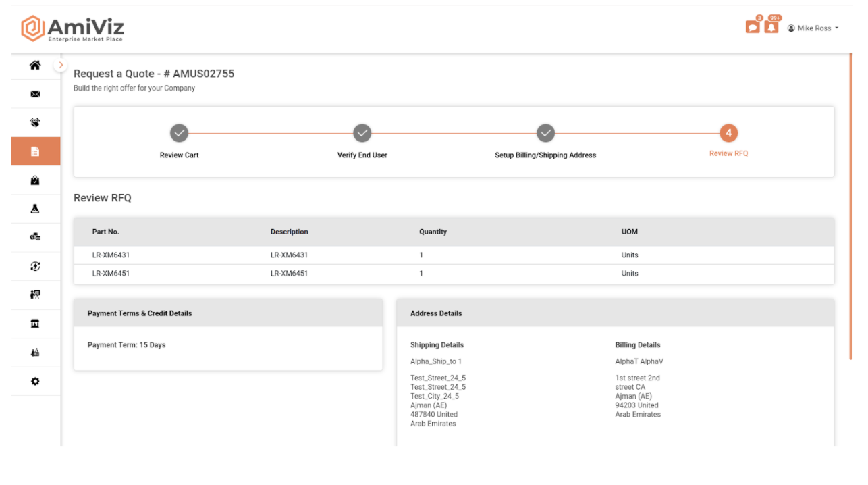Viewport: 868px width, 485px height.
Task: Select the highlighted document quotes icon in sidebar
Action: click(35, 151)
